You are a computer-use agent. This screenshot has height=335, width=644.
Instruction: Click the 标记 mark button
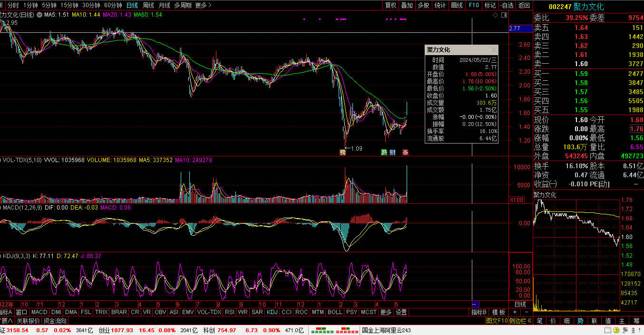[x=490, y=5]
